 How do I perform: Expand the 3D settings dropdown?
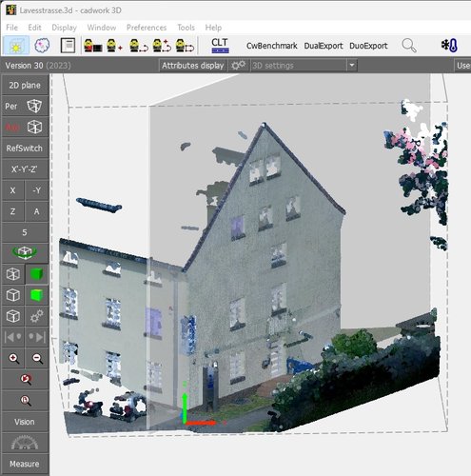pos(351,66)
